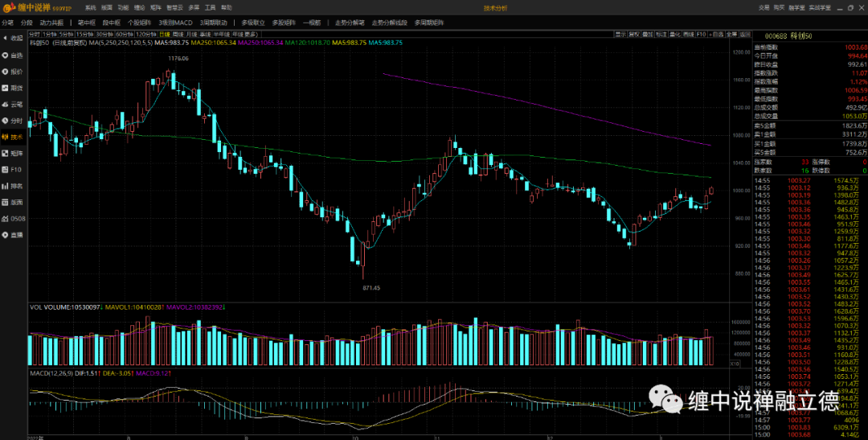This screenshot has width=868, height=440.
Task: Open F10 company info in sidebar
Action: pyautogui.click(x=13, y=170)
